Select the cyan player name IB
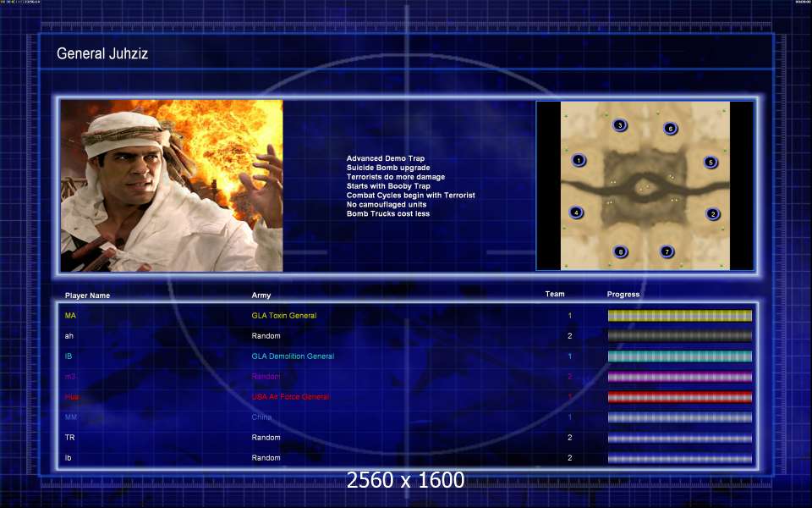This screenshot has height=508, width=812. pyautogui.click(x=69, y=356)
